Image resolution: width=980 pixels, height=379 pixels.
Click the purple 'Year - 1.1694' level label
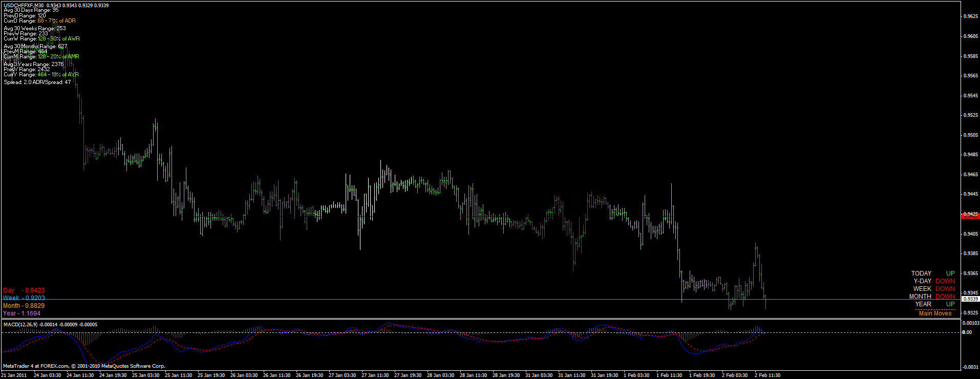click(22, 313)
